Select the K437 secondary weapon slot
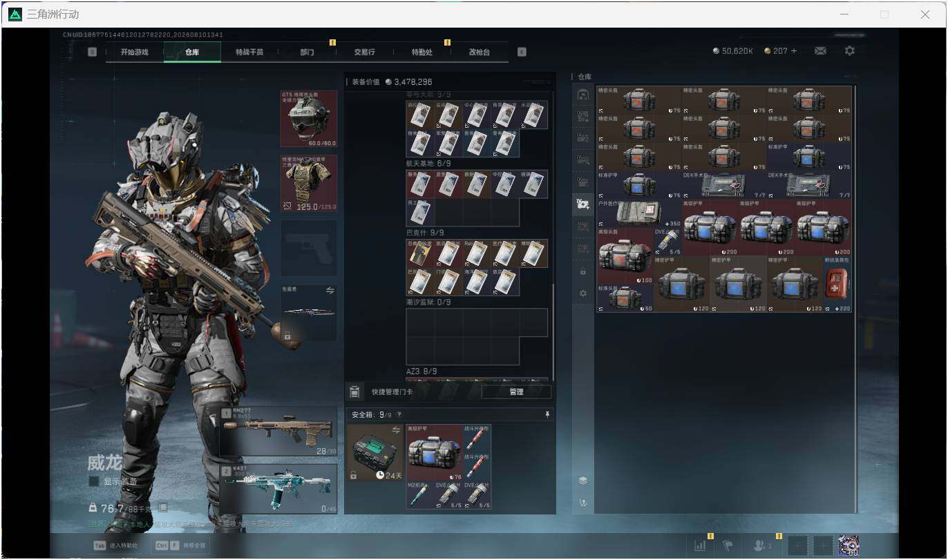Screen dimensions: 948x560 point(278,489)
